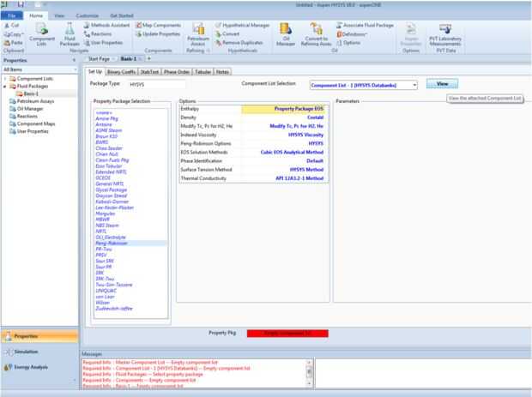Open the Binary Coeffs tab

coord(121,72)
